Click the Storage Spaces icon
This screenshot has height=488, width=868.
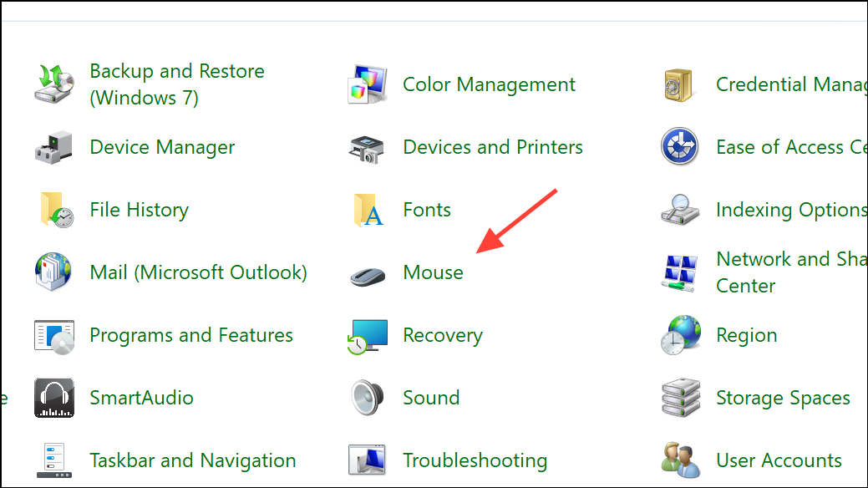coord(679,397)
